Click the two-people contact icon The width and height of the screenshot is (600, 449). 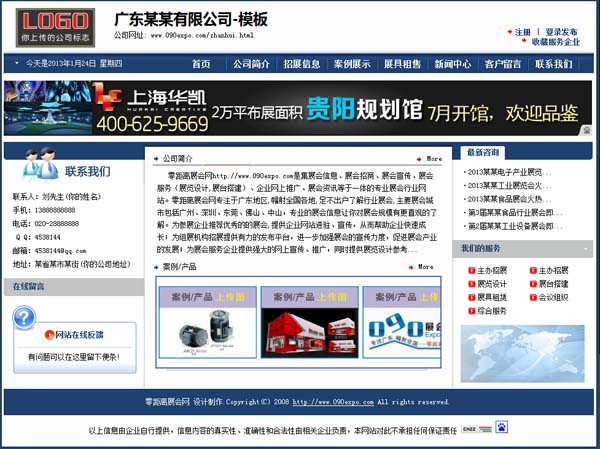(x=40, y=163)
